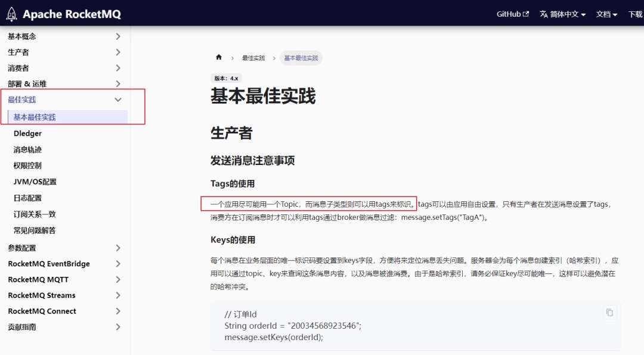
Task: Expand the 部署 & 运维 chevron
Action: (x=118, y=84)
